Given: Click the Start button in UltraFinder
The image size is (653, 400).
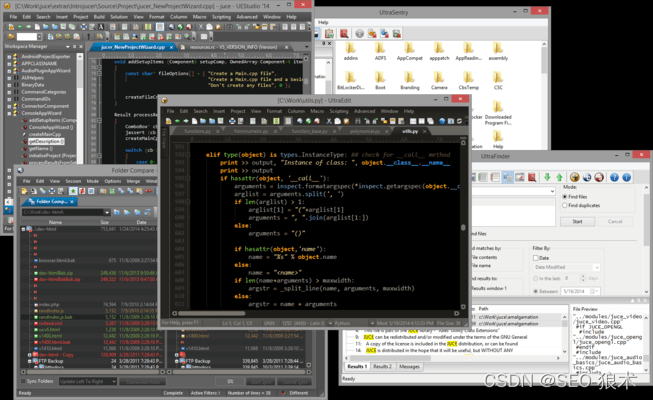Looking at the screenshot, I should click(x=577, y=221).
